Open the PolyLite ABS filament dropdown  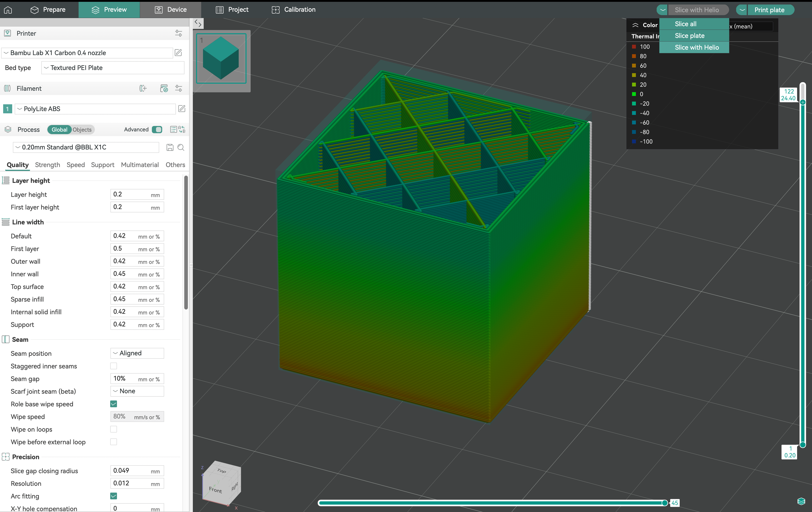point(96,109)
